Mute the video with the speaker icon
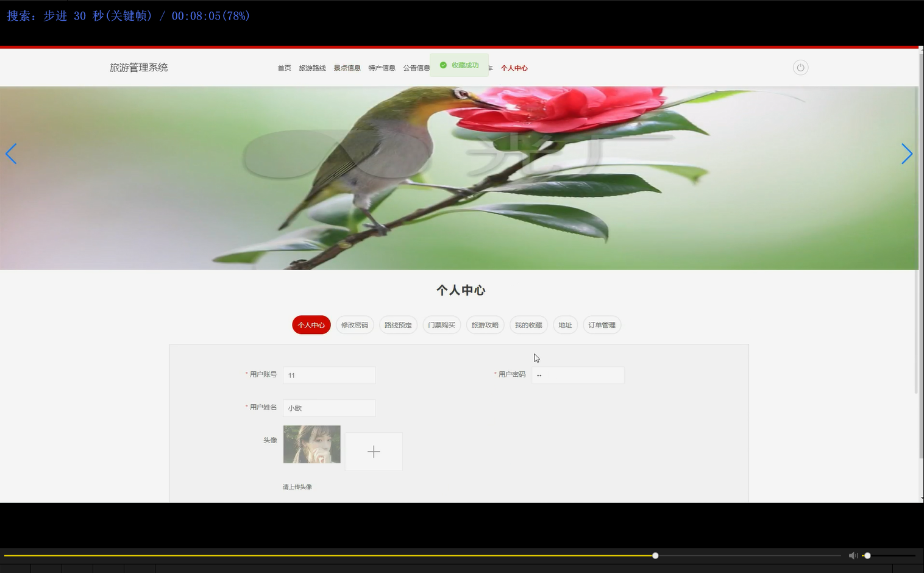 (x=853, y=555)
